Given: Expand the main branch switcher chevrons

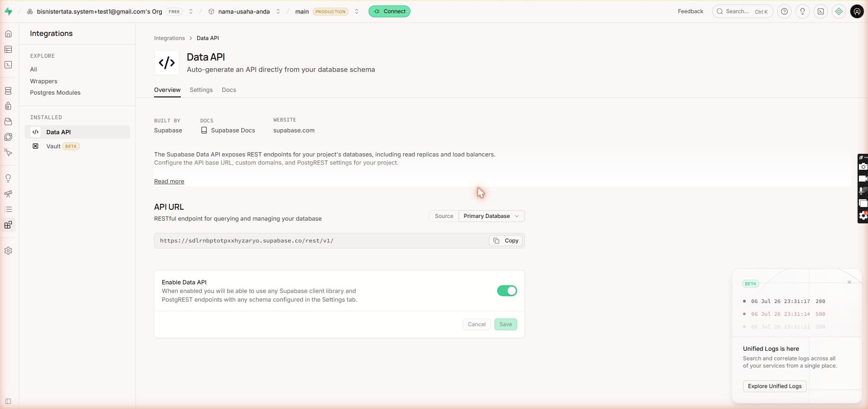Looking at the screenshot, I should (x=357, y=11).
